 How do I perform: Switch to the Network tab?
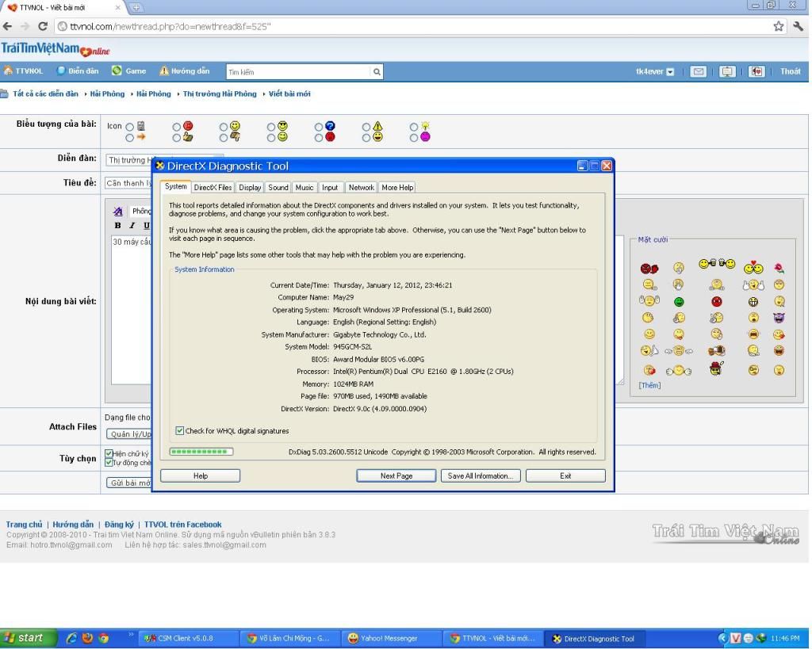click(361, 187)
